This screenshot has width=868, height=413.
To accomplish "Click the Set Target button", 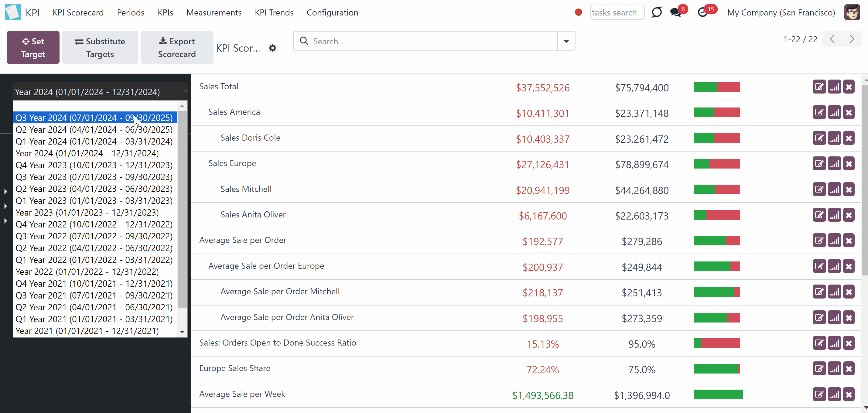I will click(33, 47).
